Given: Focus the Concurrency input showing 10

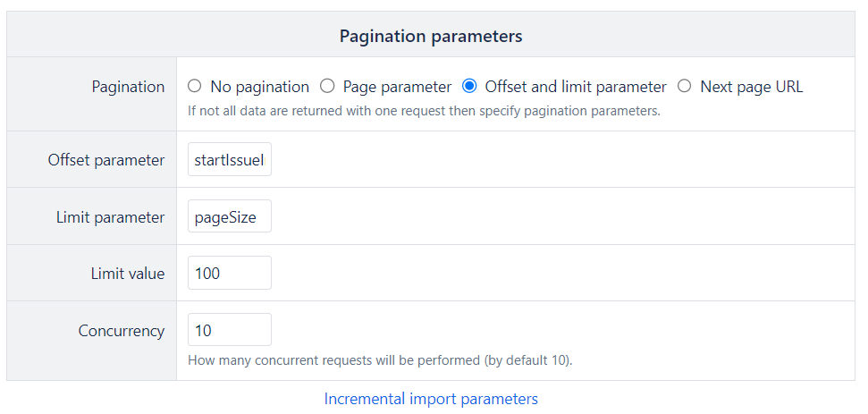Looking at the screenshot, I should pos(230,330).
